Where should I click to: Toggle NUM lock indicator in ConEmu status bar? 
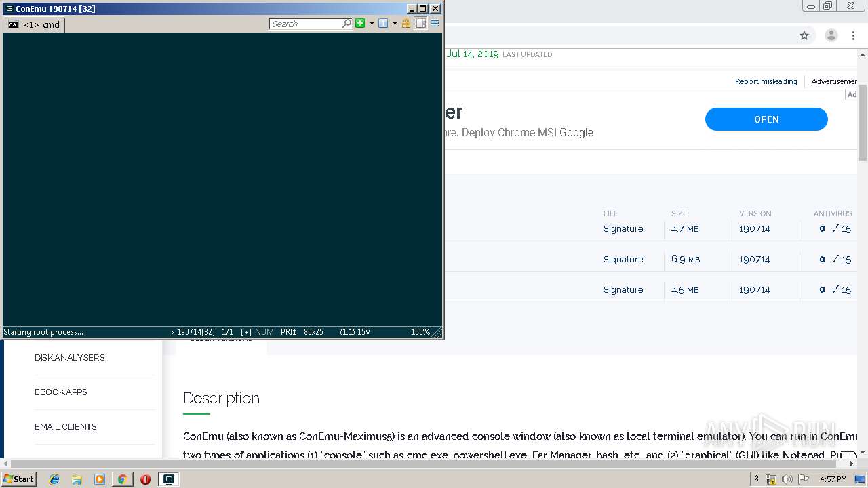[264, 332]
